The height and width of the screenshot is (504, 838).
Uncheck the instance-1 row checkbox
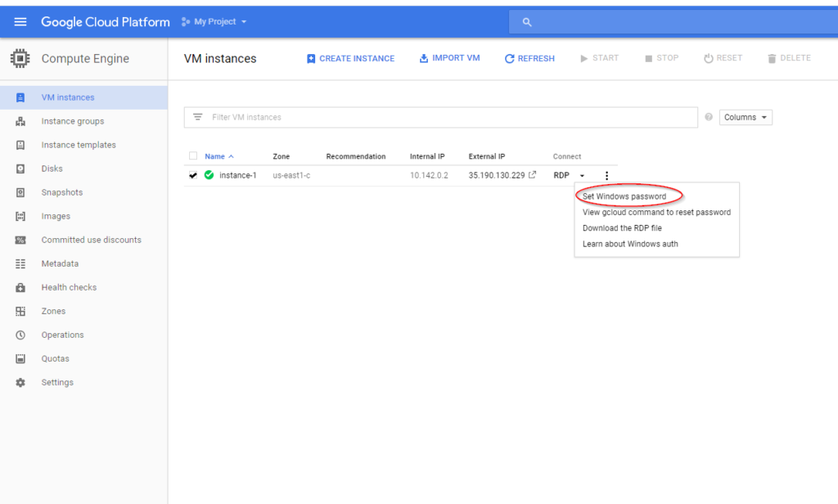click(193, 175)
